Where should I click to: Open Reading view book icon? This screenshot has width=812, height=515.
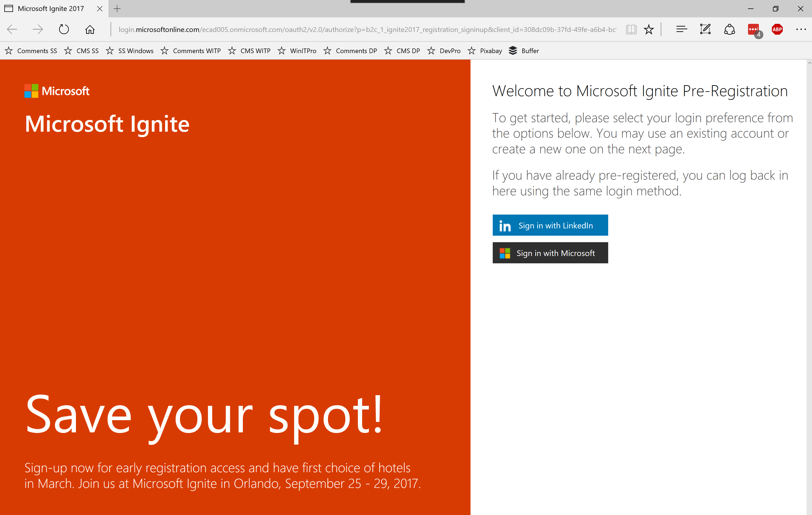tap(631, 29)
